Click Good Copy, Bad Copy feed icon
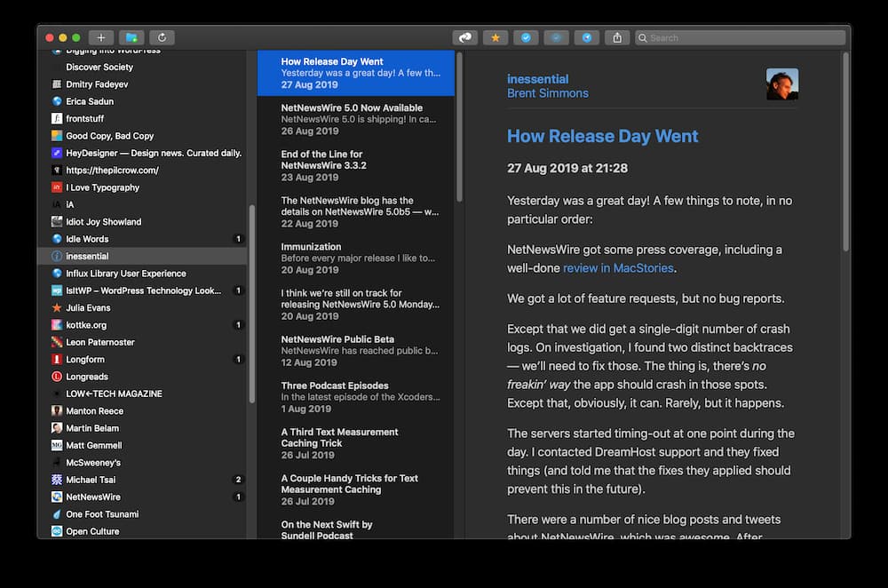Image resolution: width=888 pixels, height=588 pixels. (x=57, y=135)
